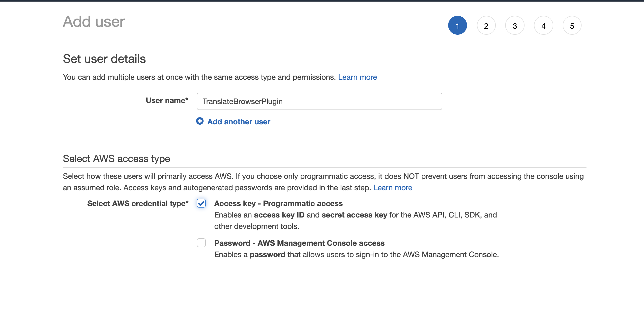Click the plus icon beside Add another user

pos(200,121)
